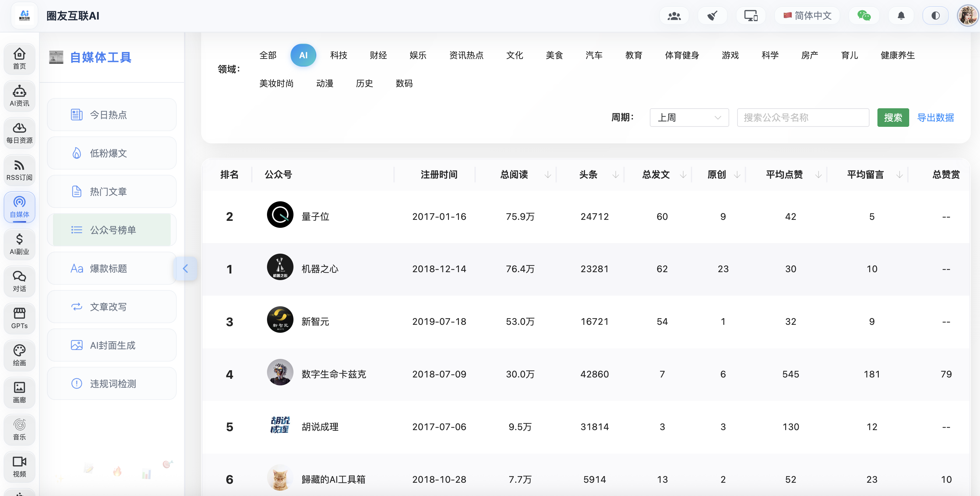The width and height of the screenshot is (980, 496).
Task: Select the AI domain filter
Action: pyautogui.click(x=303, y=55)
